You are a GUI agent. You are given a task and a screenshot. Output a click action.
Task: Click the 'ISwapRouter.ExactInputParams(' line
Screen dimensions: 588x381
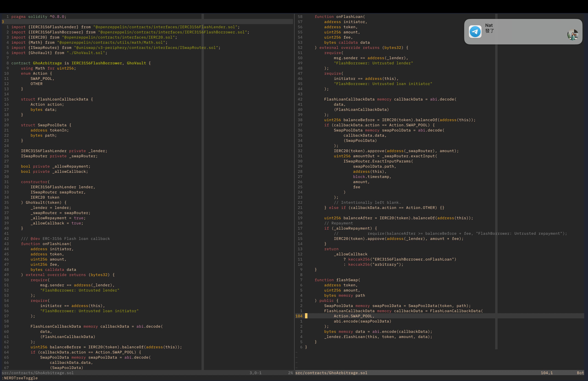click(x=378, y=161)
